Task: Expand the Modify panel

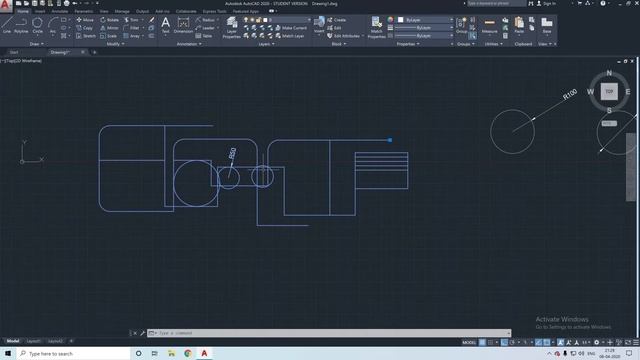Action: point(116,44)
